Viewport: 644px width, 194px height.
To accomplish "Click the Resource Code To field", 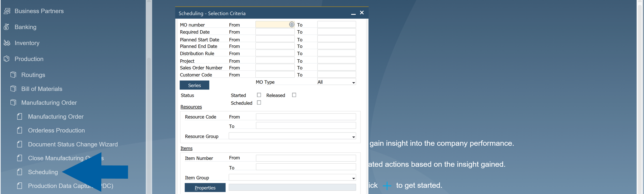I will 306,125.
